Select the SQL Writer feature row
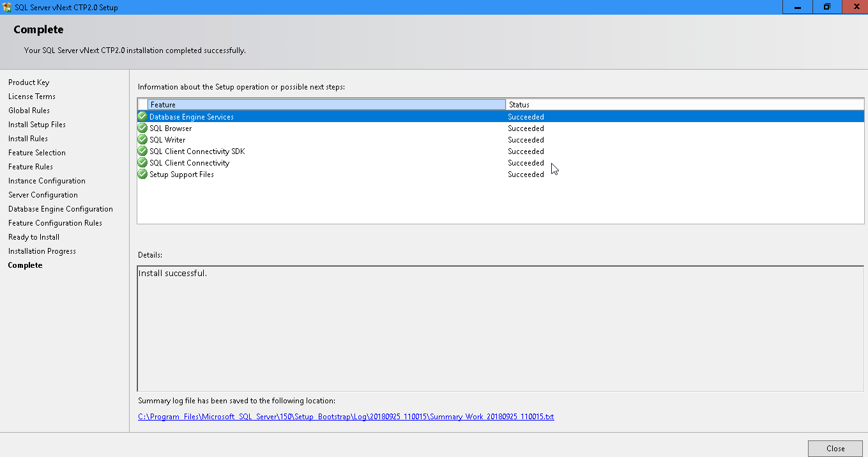This screenshot has width=868, height=457. click(x=501, y=139)
